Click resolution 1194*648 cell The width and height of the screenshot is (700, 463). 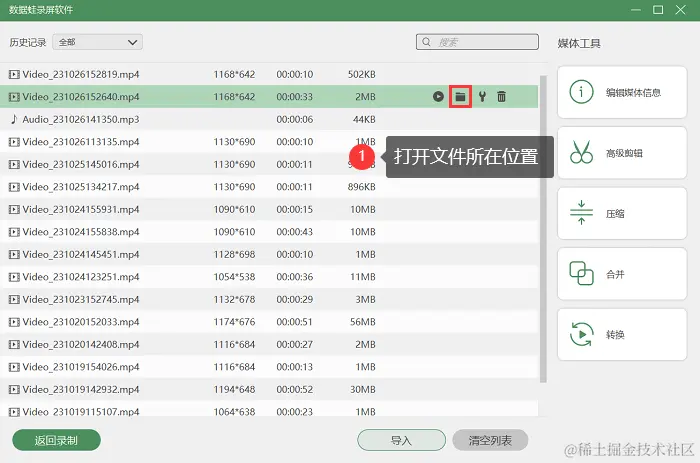(x=234, y=389)
